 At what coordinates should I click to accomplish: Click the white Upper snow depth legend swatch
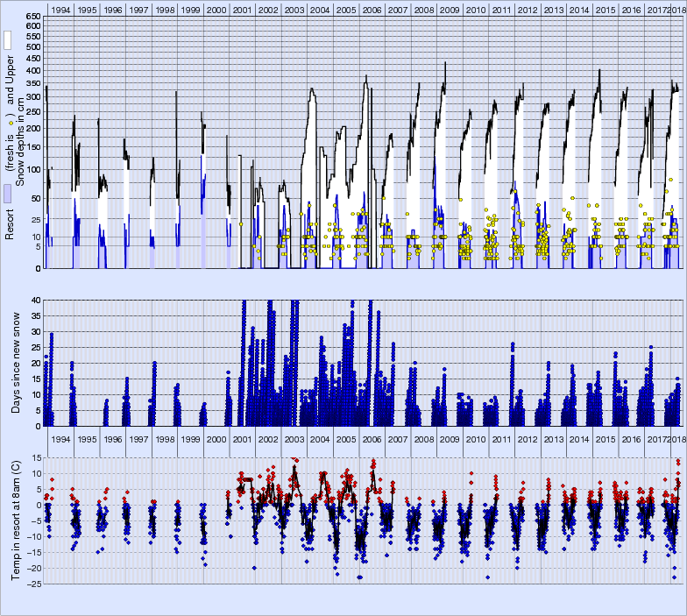tap(8, 40)
